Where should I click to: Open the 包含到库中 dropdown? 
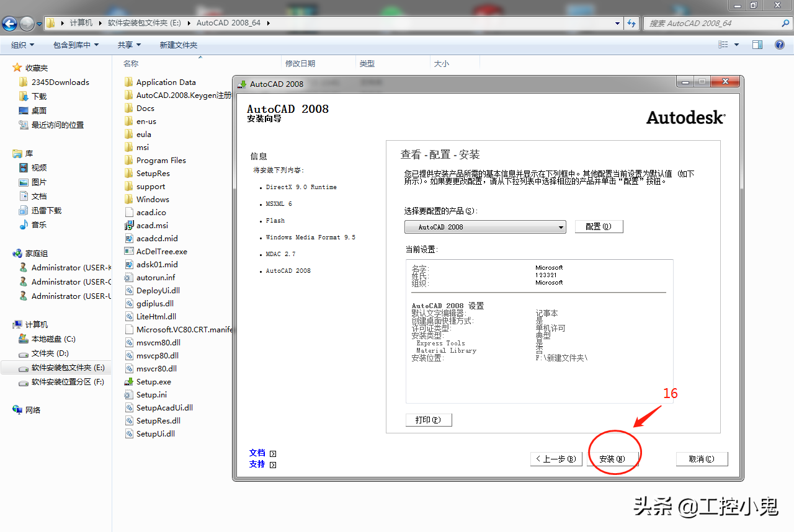[76, 45]
